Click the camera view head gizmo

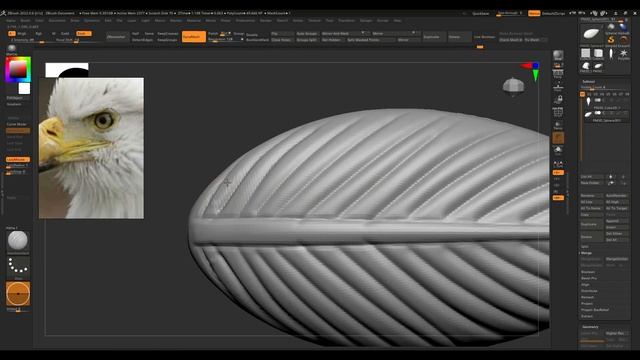pyautogui.click(x=513, y=86)
